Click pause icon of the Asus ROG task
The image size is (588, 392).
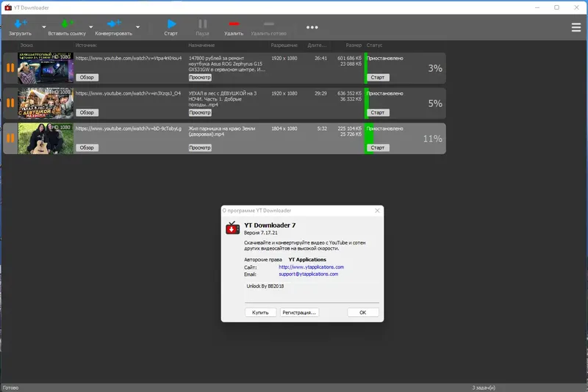click(10, 68)
